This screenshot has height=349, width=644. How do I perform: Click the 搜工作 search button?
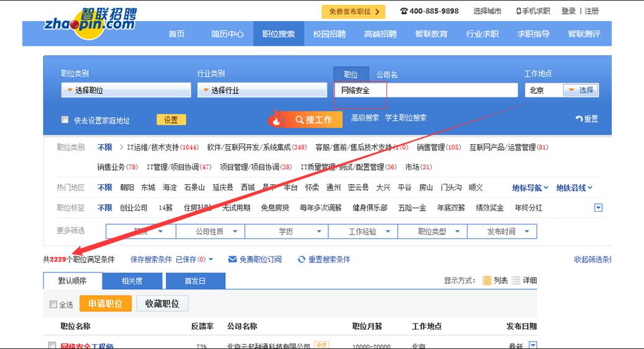tap(306, 119)
